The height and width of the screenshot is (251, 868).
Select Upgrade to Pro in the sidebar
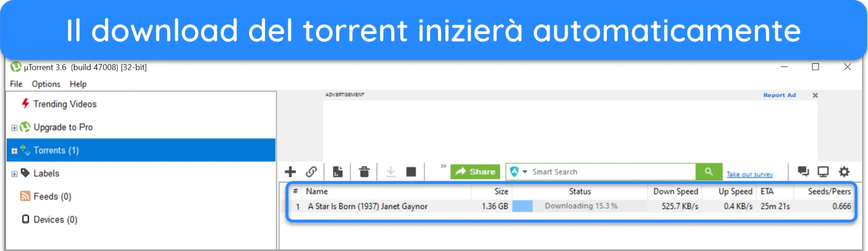click(63, 127)
